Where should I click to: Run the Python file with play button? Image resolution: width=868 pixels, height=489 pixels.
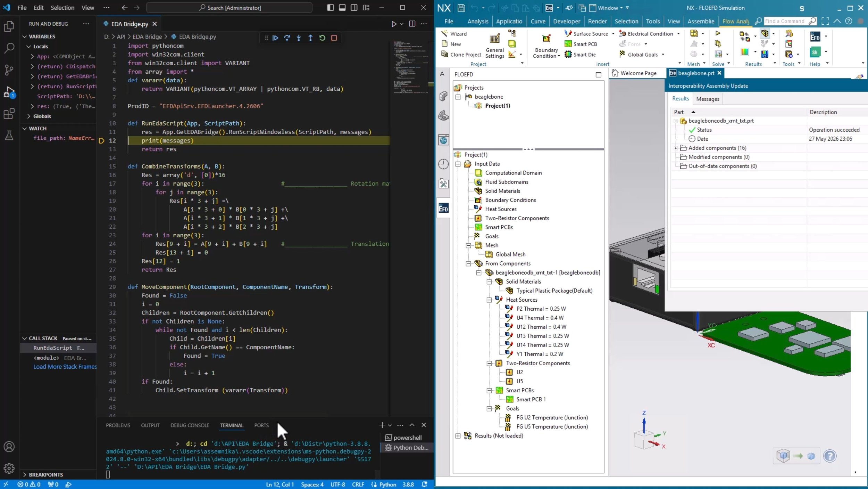(x=394, y=24)
